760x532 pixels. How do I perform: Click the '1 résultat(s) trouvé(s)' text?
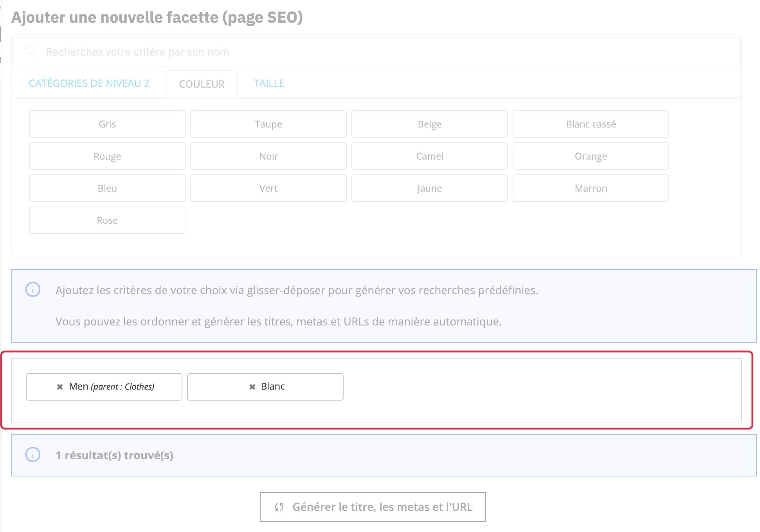click(115, 455)
